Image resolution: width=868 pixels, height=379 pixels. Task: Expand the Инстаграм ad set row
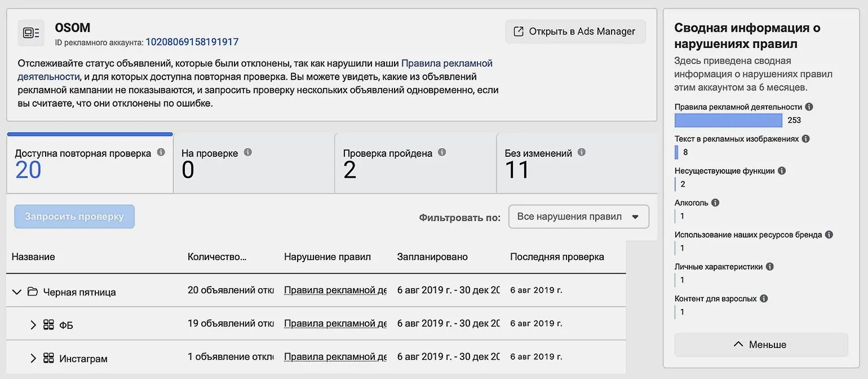click(x=33, y=358)
